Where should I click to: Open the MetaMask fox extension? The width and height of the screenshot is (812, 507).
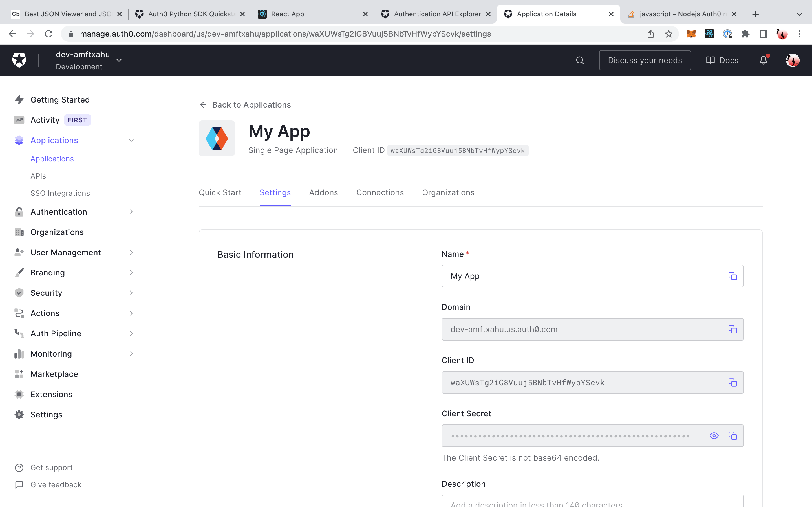pos(691,34)
